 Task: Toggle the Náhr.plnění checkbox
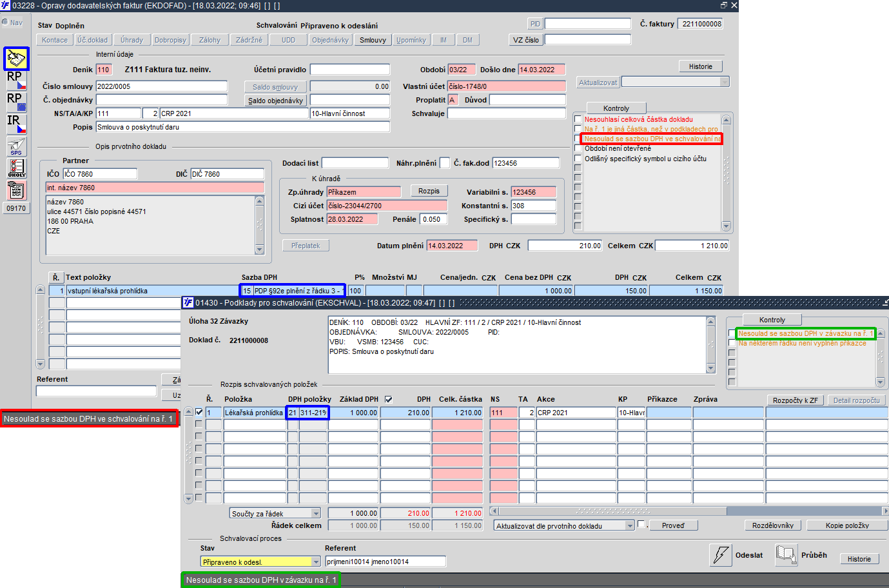click(x=444, y=163)
